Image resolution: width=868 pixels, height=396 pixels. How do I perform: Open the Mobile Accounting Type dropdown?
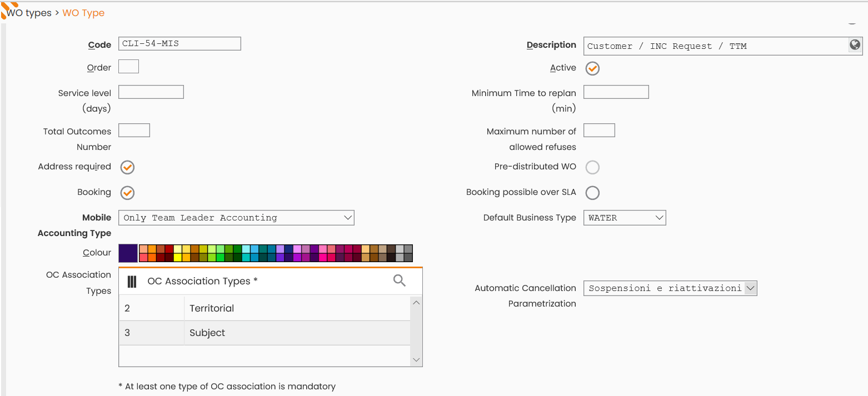pos(236,218)
